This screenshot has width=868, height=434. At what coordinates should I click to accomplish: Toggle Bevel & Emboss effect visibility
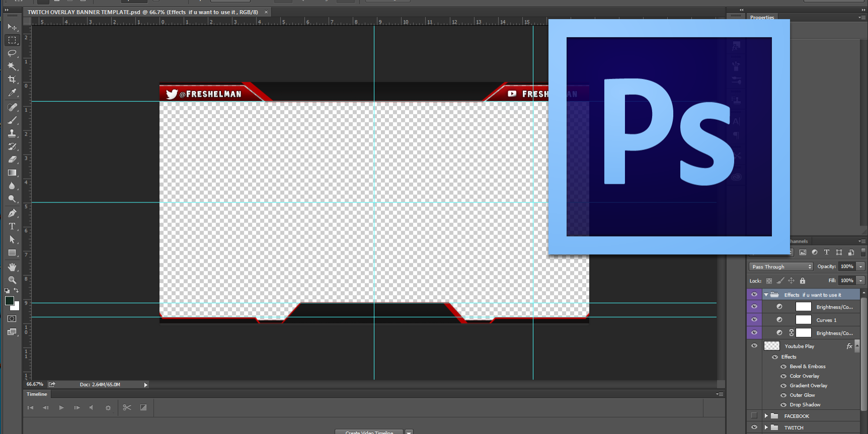coord(783,367)
